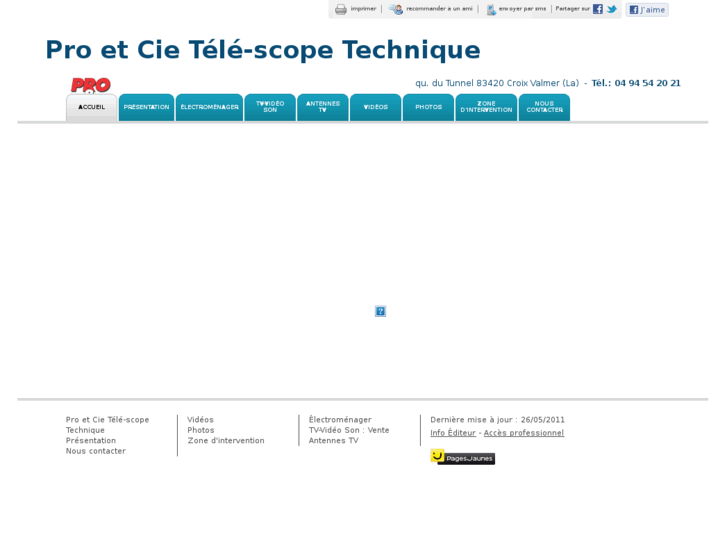Screen dimensions: 727x545
Task: Open the Antennes TV tab
Action: 323,107
